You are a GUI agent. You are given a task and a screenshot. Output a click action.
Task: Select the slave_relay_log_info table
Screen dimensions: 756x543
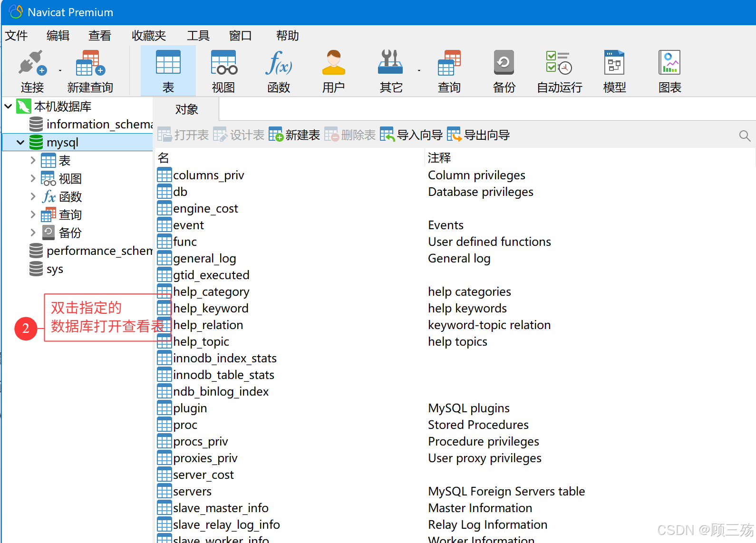pyautogui.click(x=219, y=524)
